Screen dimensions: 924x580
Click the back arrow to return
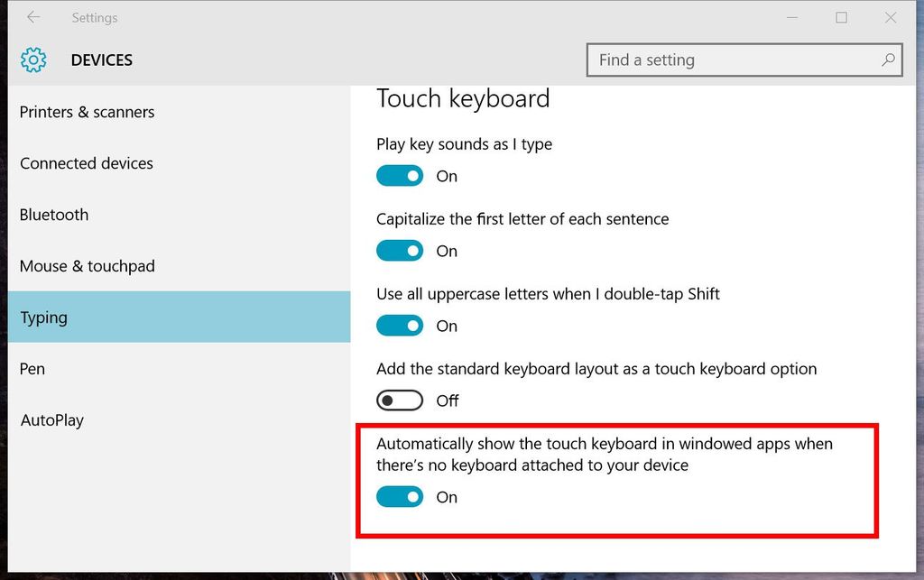click(33, 17)
